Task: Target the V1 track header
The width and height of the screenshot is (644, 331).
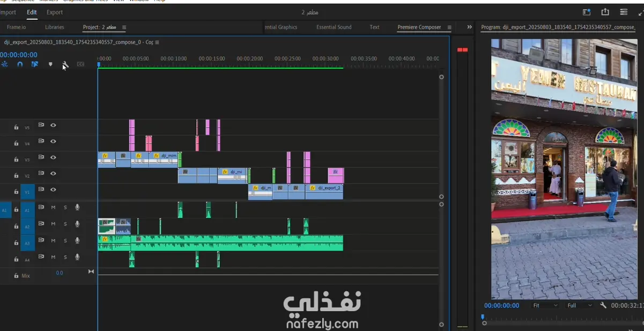Action: pyautogui.click(x=27, y=192)
